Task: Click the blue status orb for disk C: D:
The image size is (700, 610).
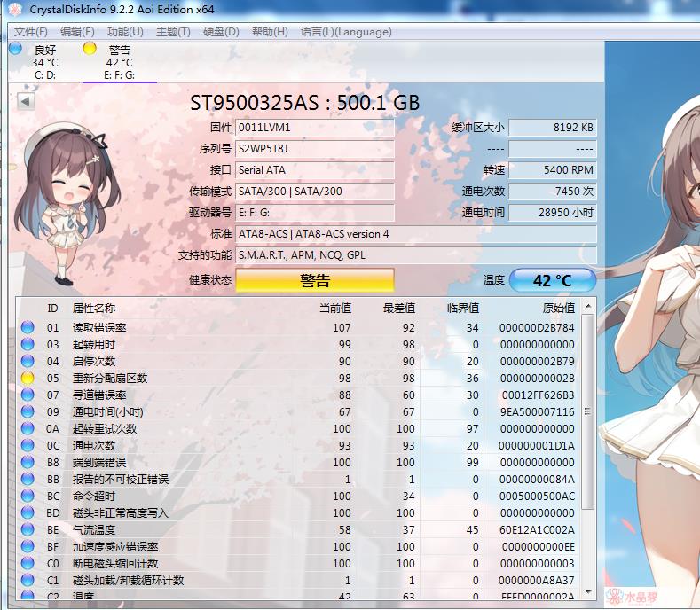Action: (x=16, y=48)
